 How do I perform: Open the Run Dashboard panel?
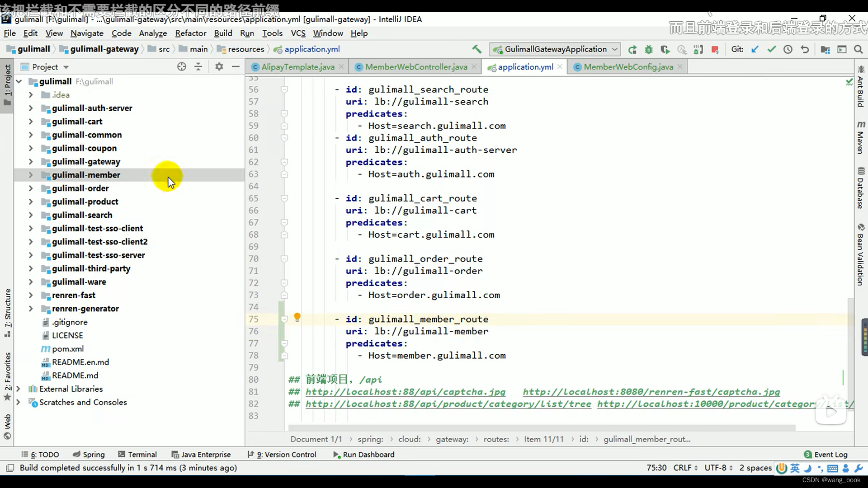tap(363, 455)
